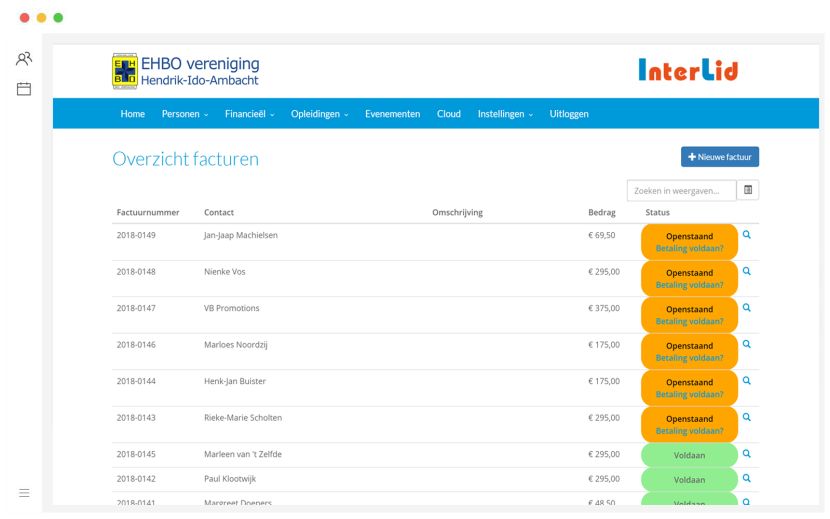View details of invoice 2018-0145 via magnifier
Viewport: 830px width, 519px height.
coord(746,454)
